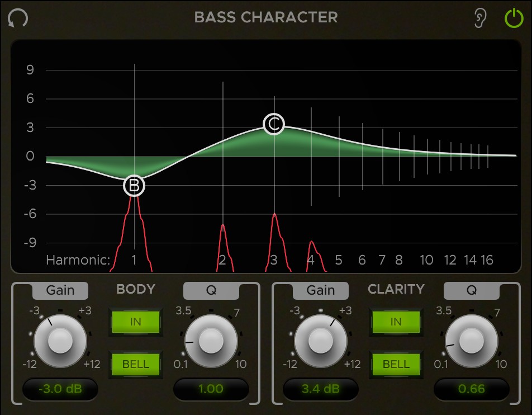Viewport: 532px width, 415px height.
Task: Click the 0.66 Clarity Q value display
Action: coord(471,389)
